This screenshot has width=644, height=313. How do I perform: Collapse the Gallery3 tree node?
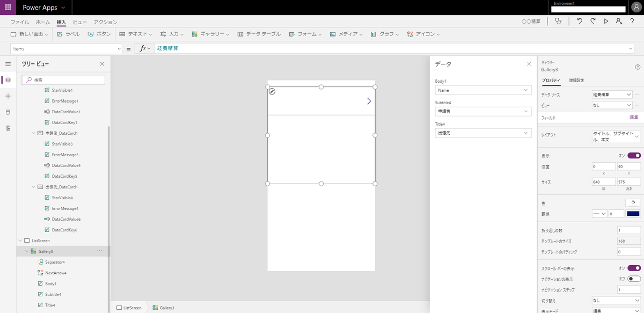27,251
